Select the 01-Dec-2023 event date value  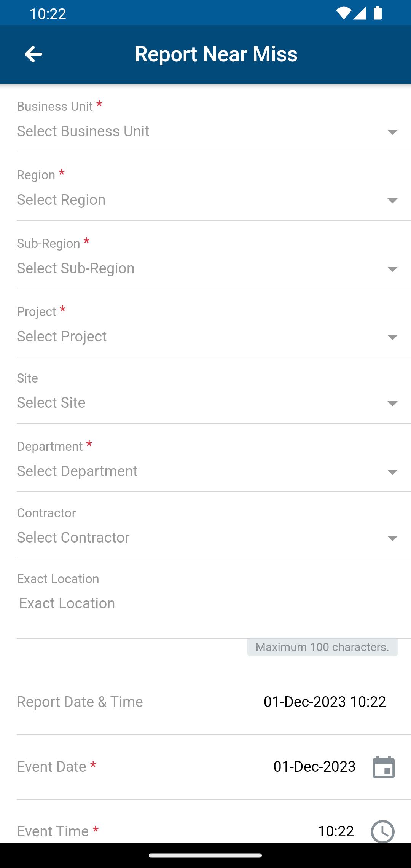314,767
